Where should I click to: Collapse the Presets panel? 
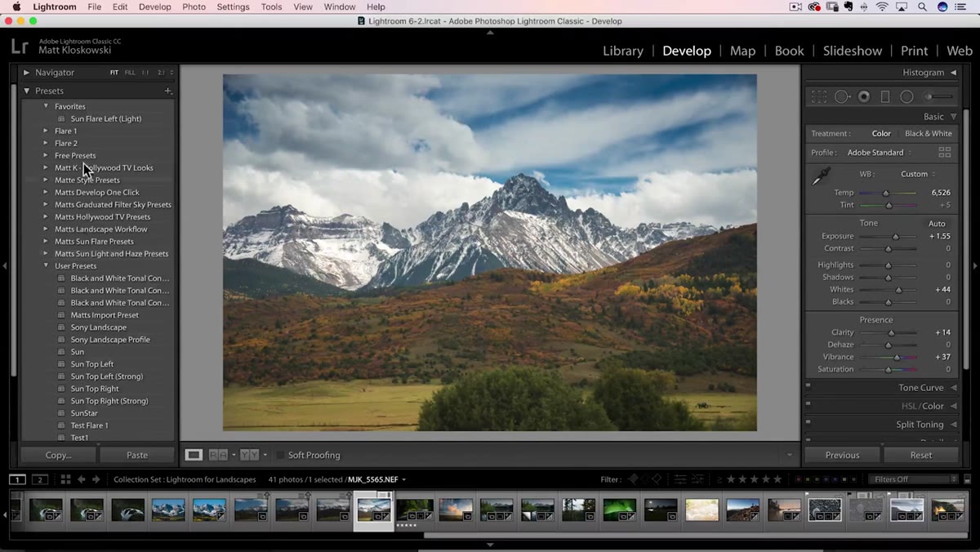click(26, 91)
